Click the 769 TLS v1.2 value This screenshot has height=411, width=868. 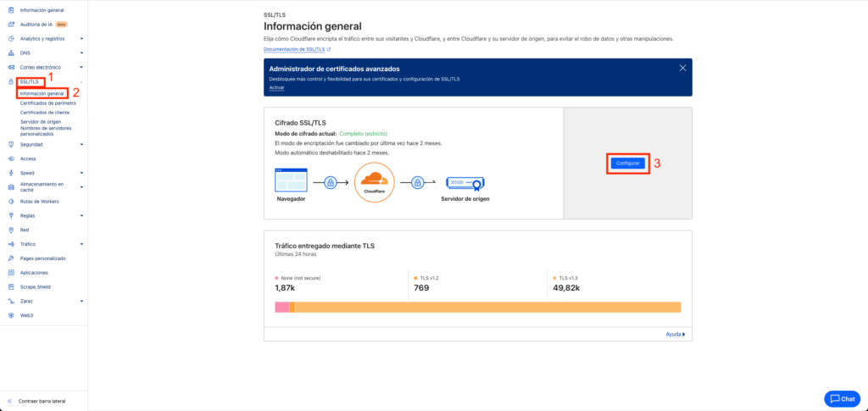(421, 287)
